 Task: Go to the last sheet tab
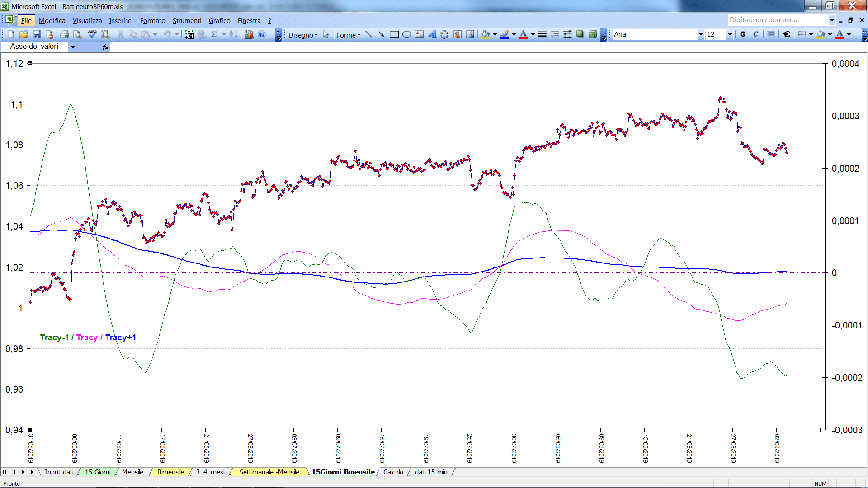click(33, 472)
